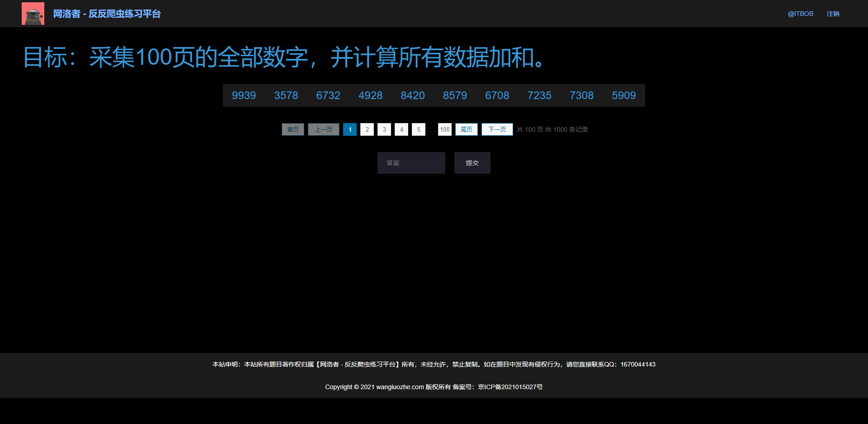
Task: Select page 5 in pagination
Action: pos(419,129)
